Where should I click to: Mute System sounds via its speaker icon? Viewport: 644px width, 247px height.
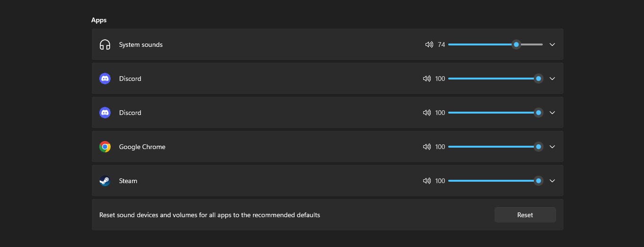pyautogui.click(x=429, y=44)
